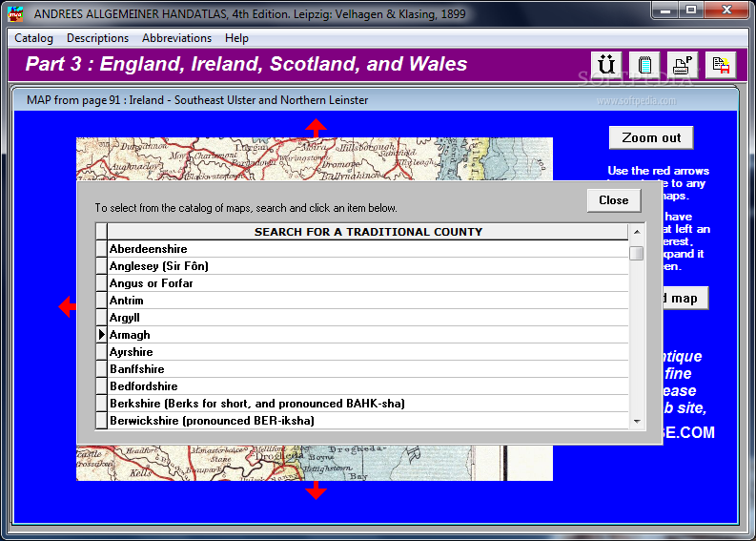Click the row selector next to Antrim
This screenshot has width=756, height=541.
coord(101,301)
